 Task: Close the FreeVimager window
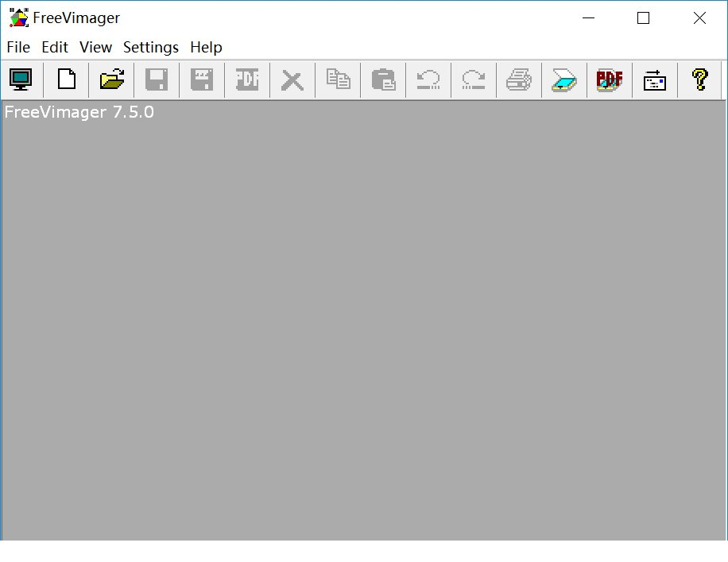click(699, 18)
